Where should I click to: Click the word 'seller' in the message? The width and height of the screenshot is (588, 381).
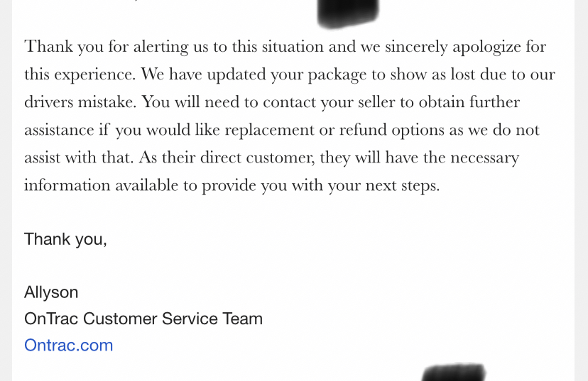click(376, 102)
